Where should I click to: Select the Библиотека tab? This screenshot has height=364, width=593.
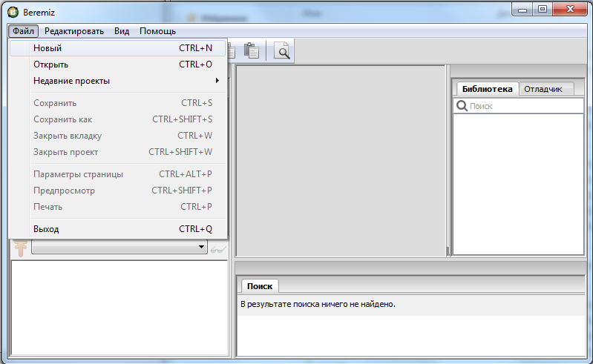tap(487, 89)
